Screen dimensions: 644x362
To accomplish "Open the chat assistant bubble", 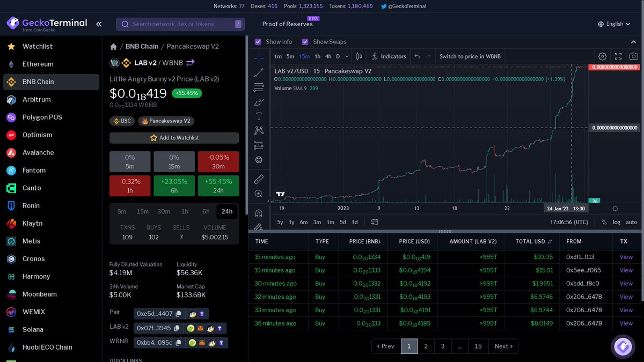I will pyautogui.click(x=623, y=347).
